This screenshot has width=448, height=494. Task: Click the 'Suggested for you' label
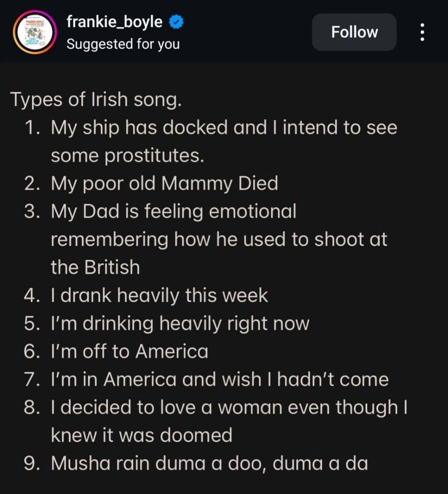[123, 44]
